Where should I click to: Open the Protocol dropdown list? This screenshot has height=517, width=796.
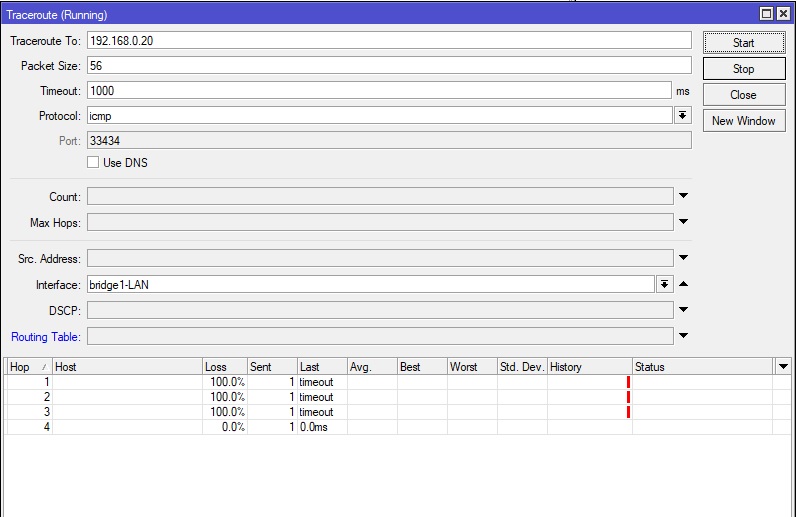pos(683,115)
